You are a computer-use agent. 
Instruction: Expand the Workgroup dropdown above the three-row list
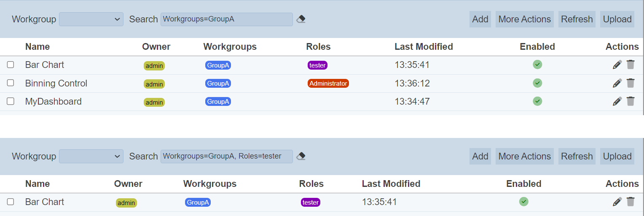(x=91, y=19)
